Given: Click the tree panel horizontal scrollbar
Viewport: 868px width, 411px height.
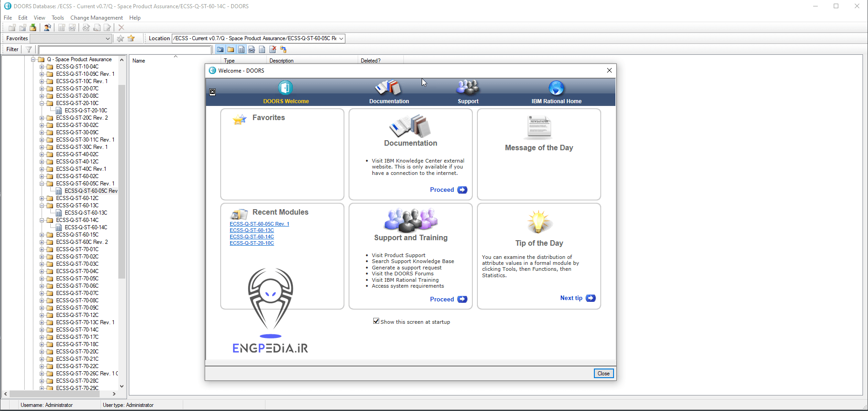Looking at the screenshot, I should (59, 394).
